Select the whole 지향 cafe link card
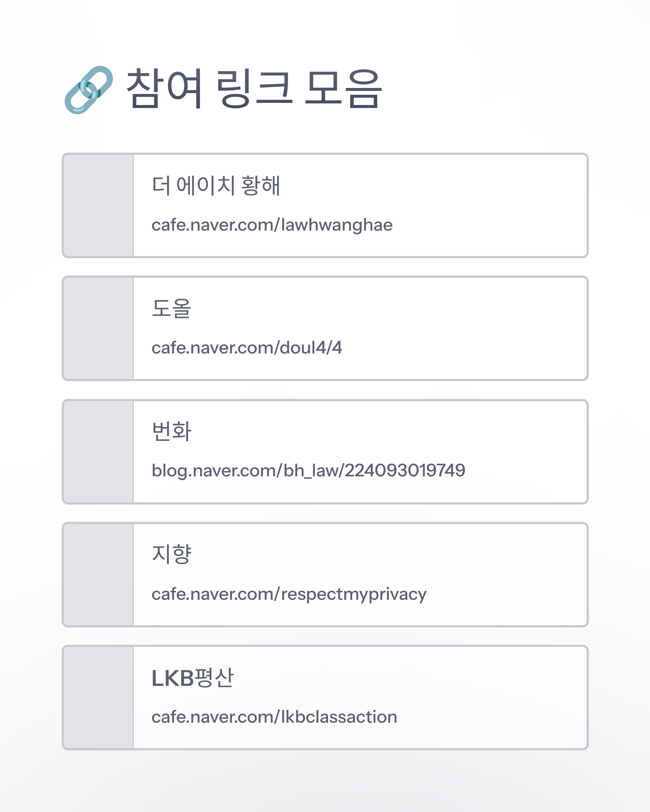This screenshot has height=812, width=650. (325, 575)
